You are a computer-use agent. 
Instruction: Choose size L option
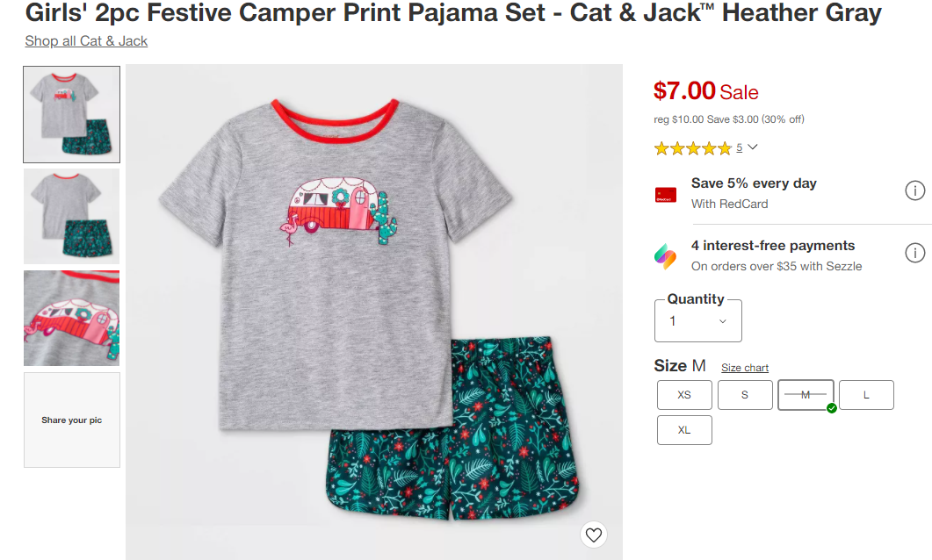point(866,395)
